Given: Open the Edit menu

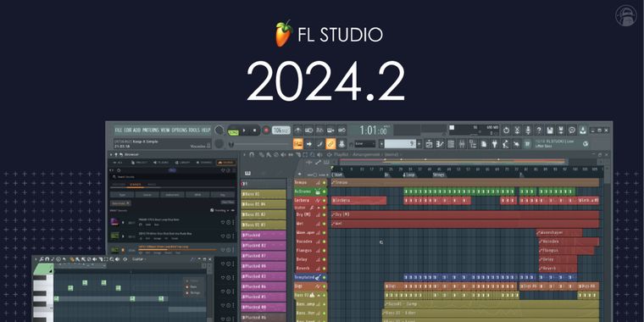Looking at the screenshot, I should click(128, 130).
